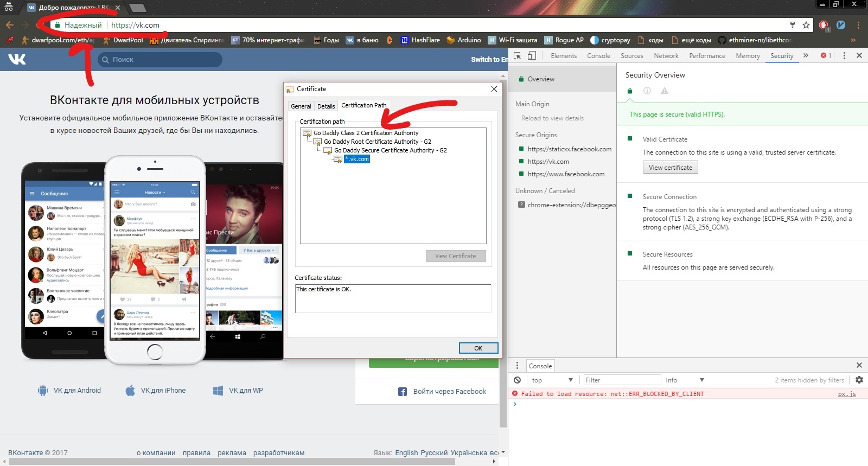Click the warning triangle in Security Overview
Image resolution: width=868 pixels, height=466 pixels.
click(665, 91)
